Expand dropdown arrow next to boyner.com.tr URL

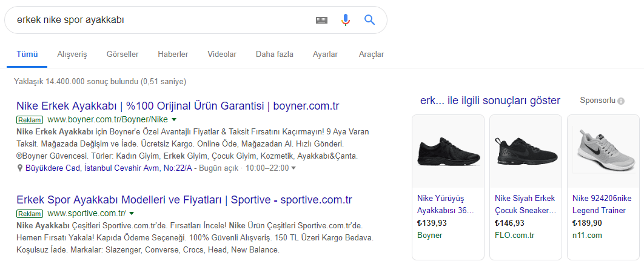point(173,120)
